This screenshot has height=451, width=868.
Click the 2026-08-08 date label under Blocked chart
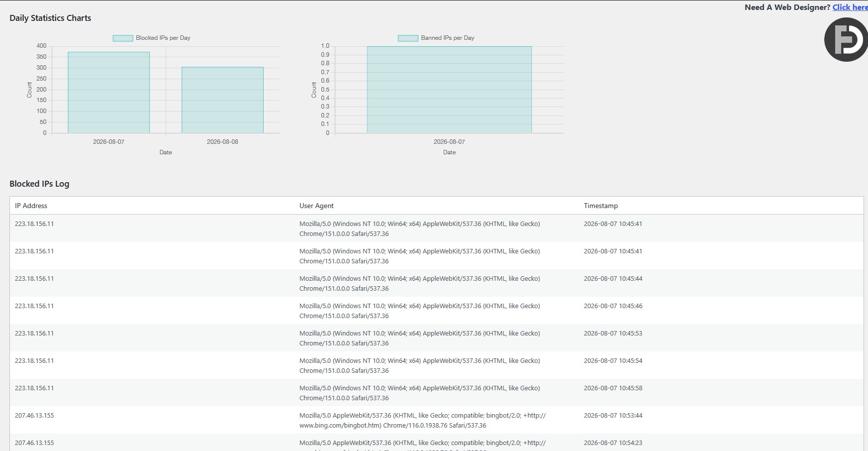[222, 142]
